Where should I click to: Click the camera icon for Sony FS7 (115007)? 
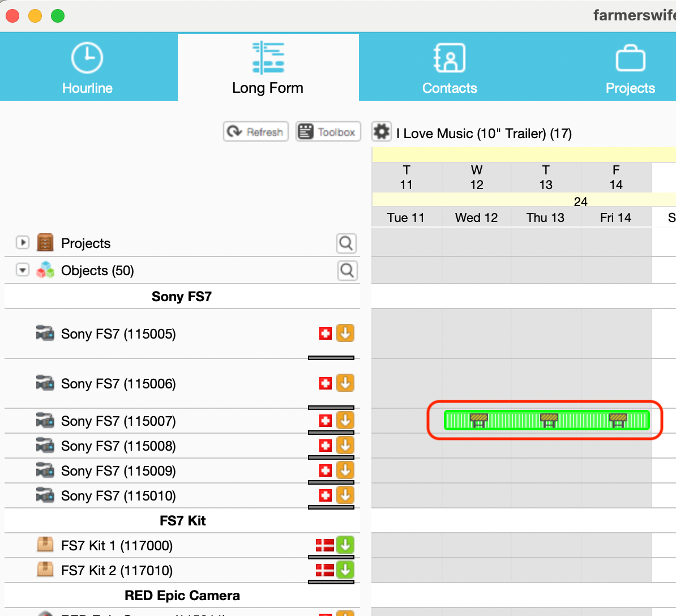(x=45, y=421)
